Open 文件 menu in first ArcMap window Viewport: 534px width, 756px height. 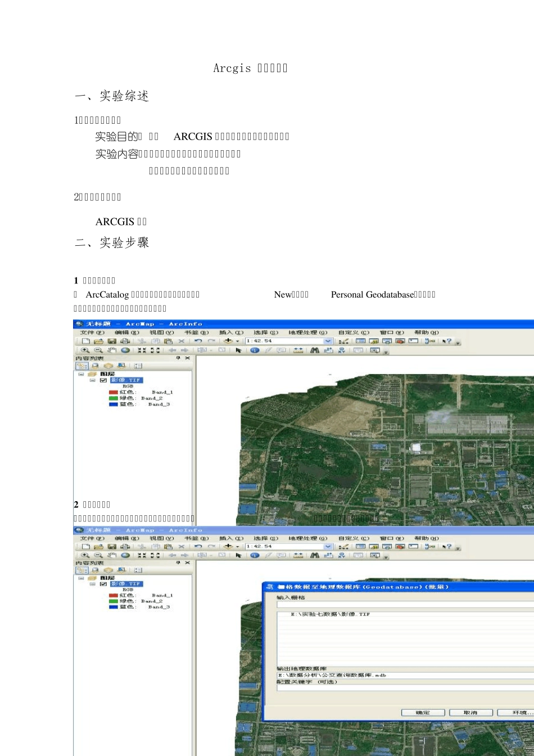point(92,332)
